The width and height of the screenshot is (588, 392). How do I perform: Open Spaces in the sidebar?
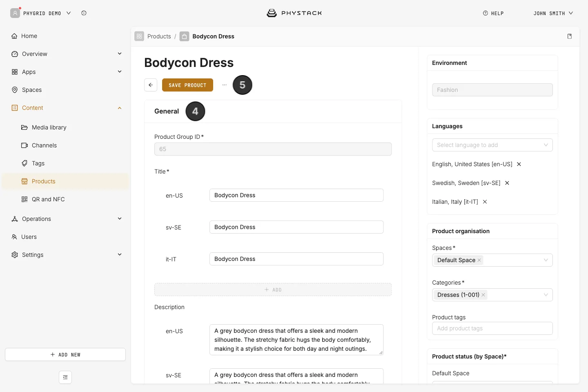coord(65,90)
